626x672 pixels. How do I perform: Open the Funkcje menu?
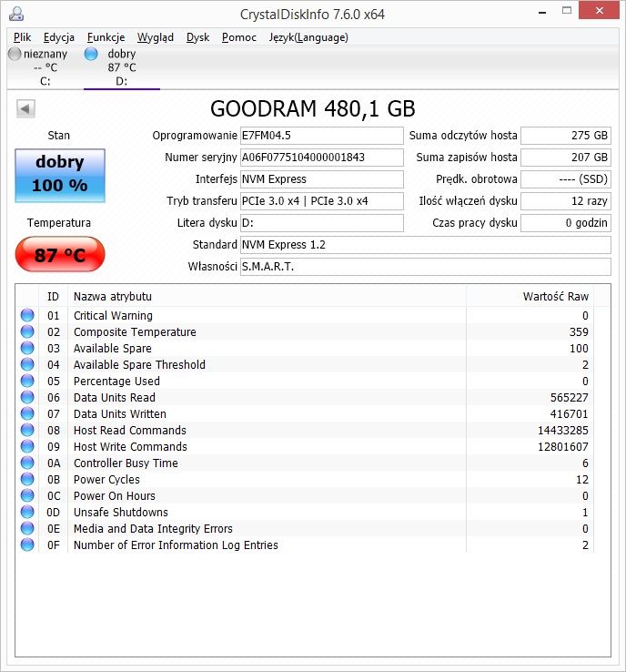[x=106, y=37]
